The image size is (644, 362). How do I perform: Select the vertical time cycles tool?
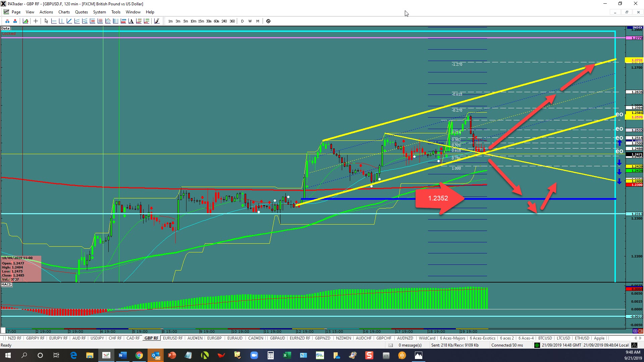(115, 21)
